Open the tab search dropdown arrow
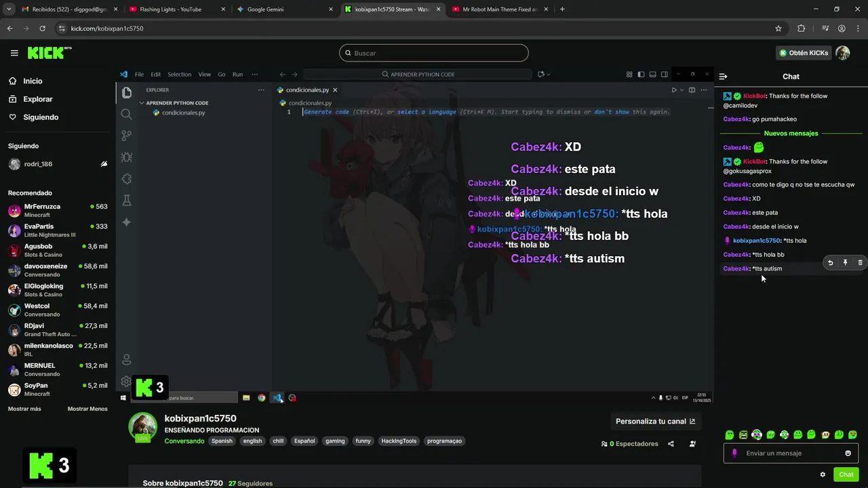 [9, 9]
